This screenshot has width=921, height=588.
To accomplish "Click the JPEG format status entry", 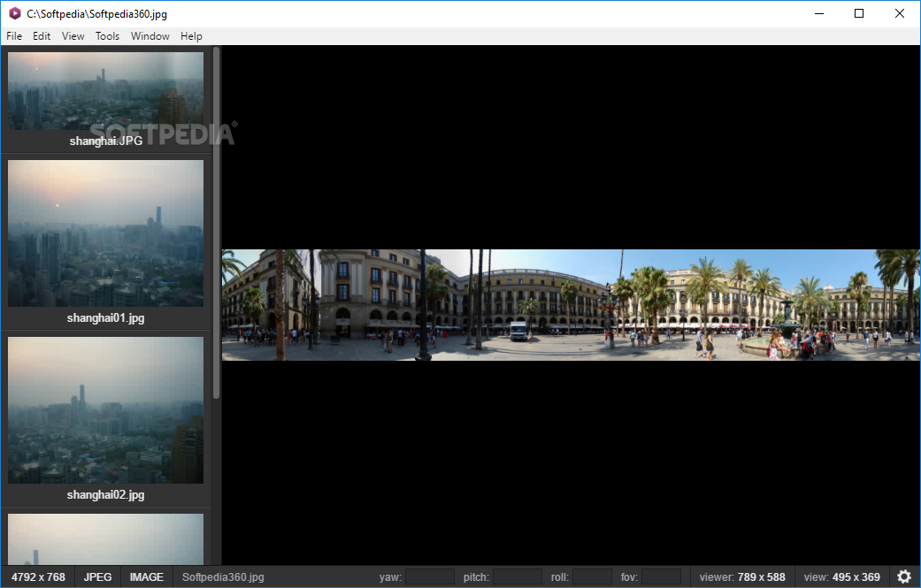I will point(97,577).
